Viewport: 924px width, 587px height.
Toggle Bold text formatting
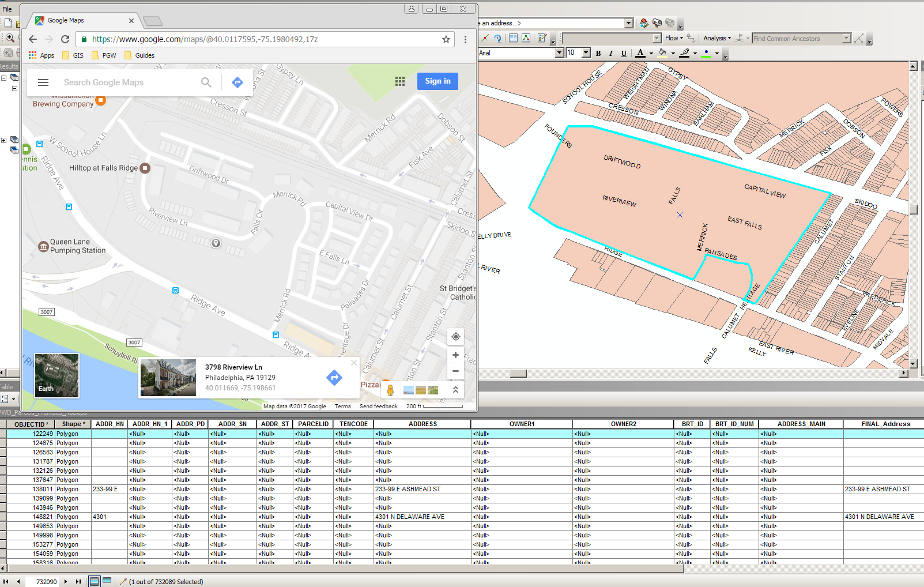tap(598, 53)
